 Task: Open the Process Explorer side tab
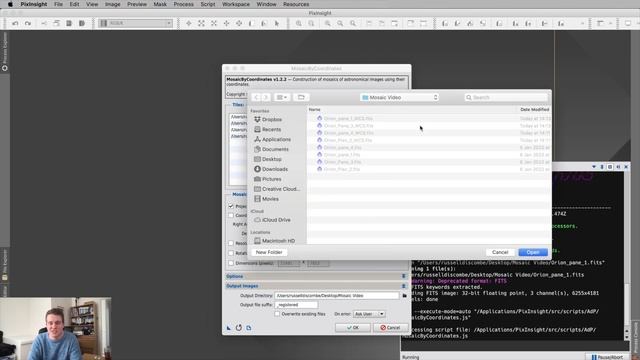(5, 51)
